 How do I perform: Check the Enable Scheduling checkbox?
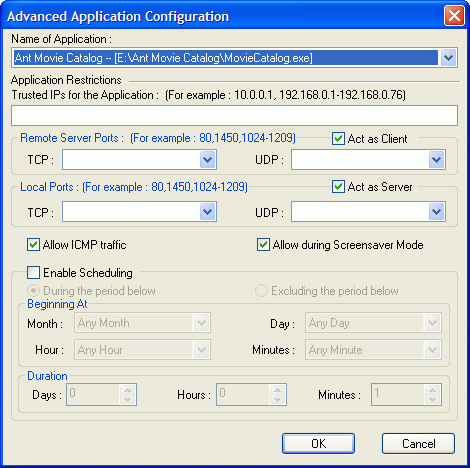tap(33, 273)
